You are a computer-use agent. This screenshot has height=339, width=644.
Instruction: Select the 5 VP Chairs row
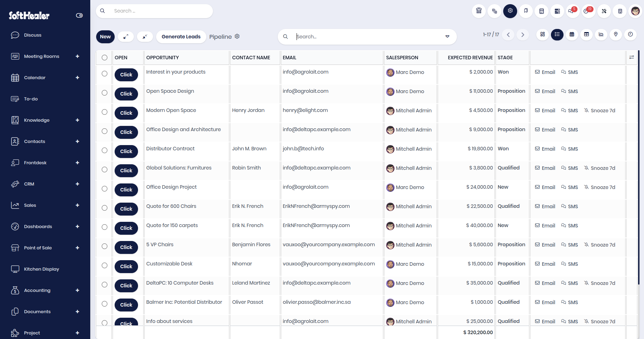tap(105, 246)
